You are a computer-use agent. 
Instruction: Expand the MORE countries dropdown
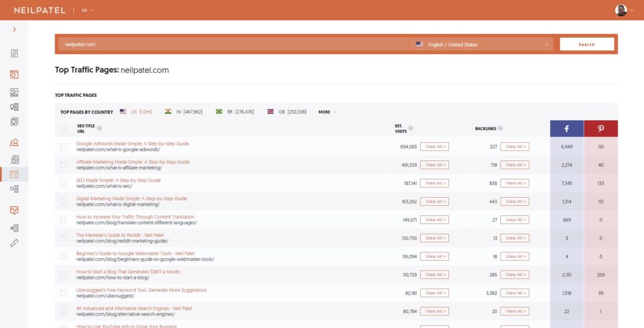[x=327, y=112]
